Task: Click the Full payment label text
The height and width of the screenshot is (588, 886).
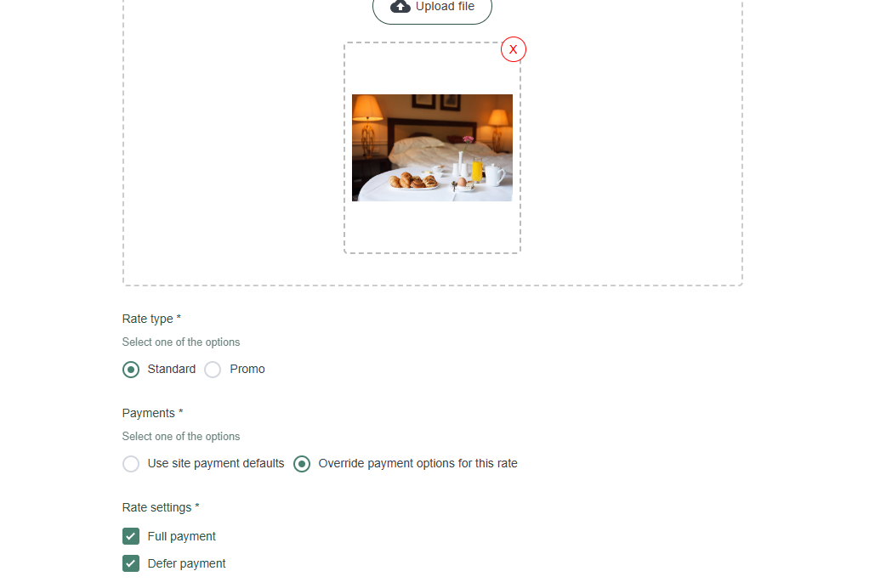Action: [x=181, y=536]
